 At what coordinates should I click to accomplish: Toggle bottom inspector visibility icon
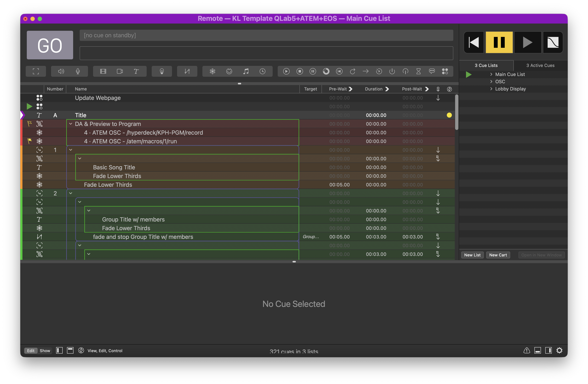pyautogui.click(x=538, y=350)
